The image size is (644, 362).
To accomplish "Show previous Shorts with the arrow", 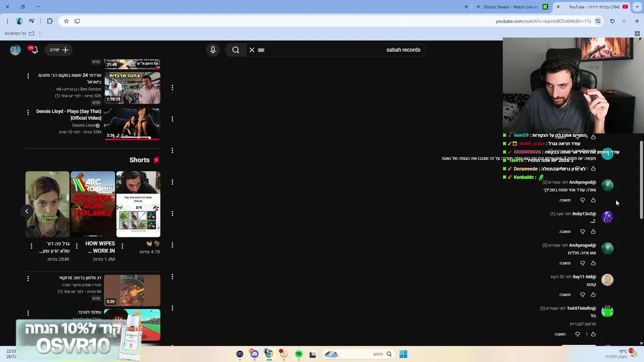I will coord(27,211).
